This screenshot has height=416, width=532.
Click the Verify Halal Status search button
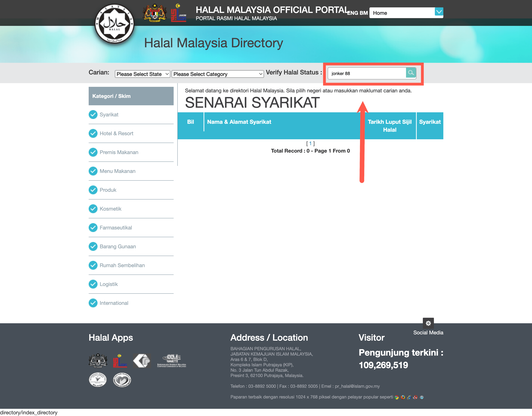click(x=410, y=73)
